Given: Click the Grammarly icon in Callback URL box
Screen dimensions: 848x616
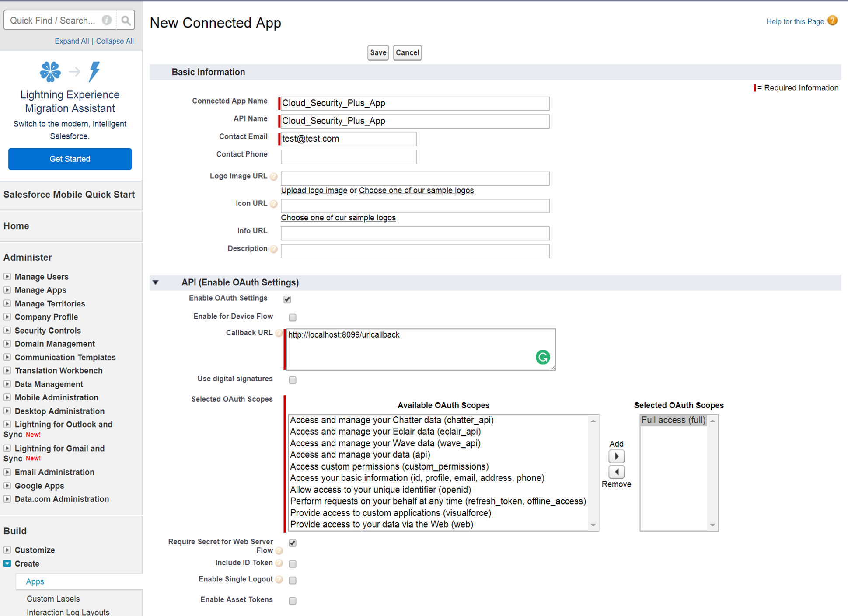Looking at the screenshot, I should pos(542,357).
